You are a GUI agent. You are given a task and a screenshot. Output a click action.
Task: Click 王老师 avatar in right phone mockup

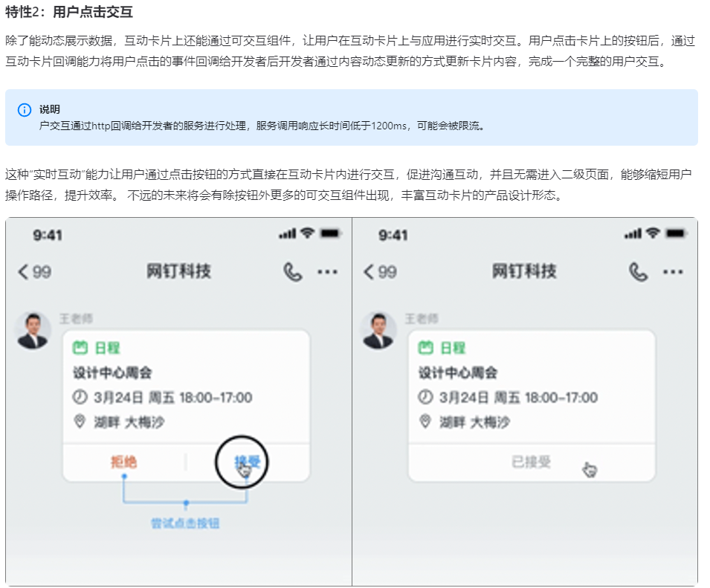click(x=378, y=330)
